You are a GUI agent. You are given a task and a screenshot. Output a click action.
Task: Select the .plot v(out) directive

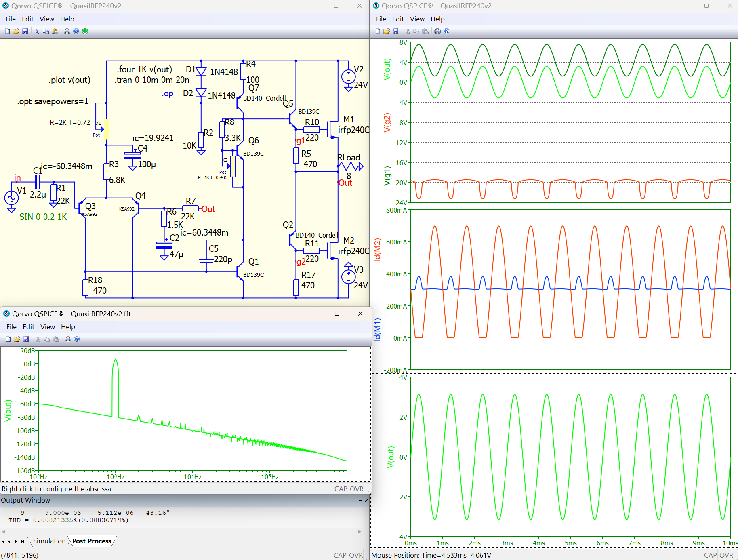[69, 80]
